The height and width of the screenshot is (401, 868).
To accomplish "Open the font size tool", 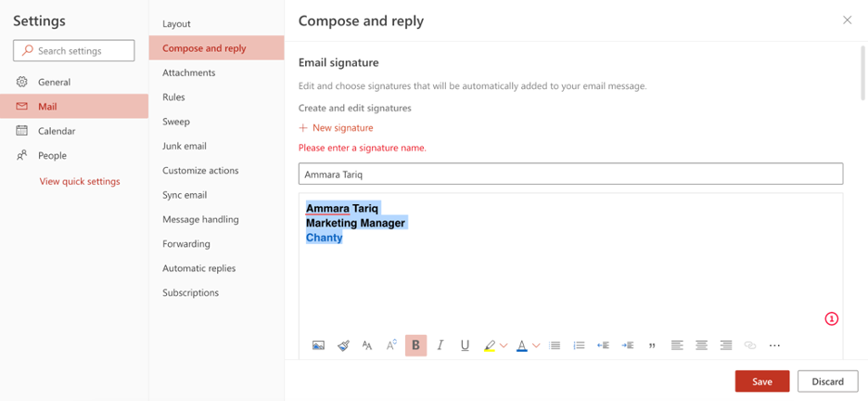I will (367, 345).
